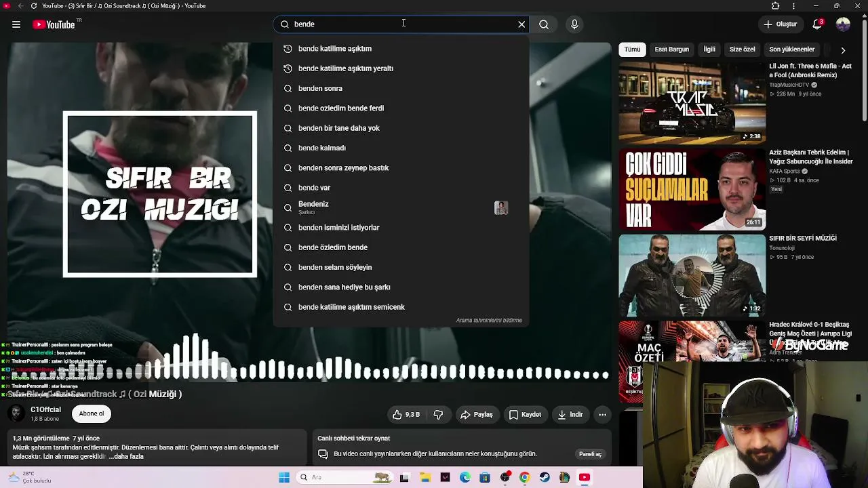Pick suggestion 'bende kalmadı'
This screenshot has width=868, height=488.
(401, 148)
